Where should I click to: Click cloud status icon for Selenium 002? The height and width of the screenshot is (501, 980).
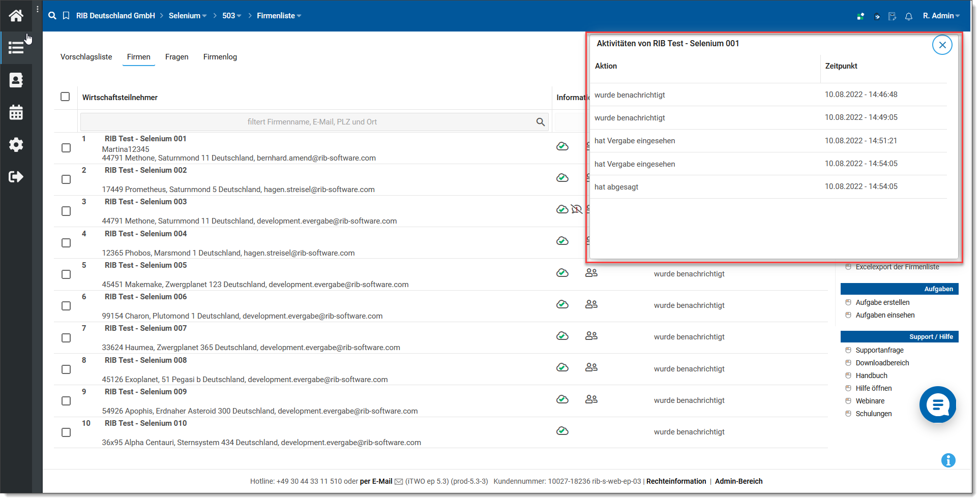562,178
